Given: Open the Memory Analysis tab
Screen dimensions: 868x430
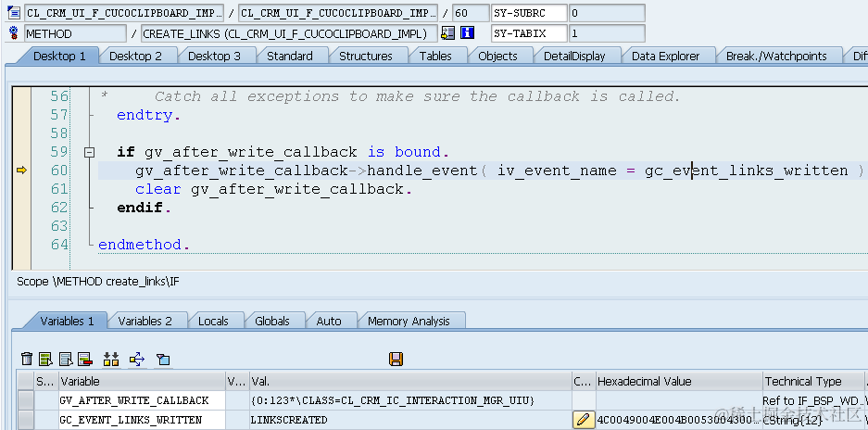Looking at the screenshot, I should click(x=409, y=321).
